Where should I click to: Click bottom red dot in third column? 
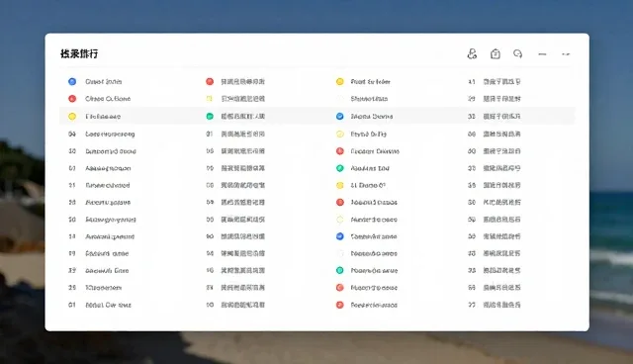coord(340,305)
